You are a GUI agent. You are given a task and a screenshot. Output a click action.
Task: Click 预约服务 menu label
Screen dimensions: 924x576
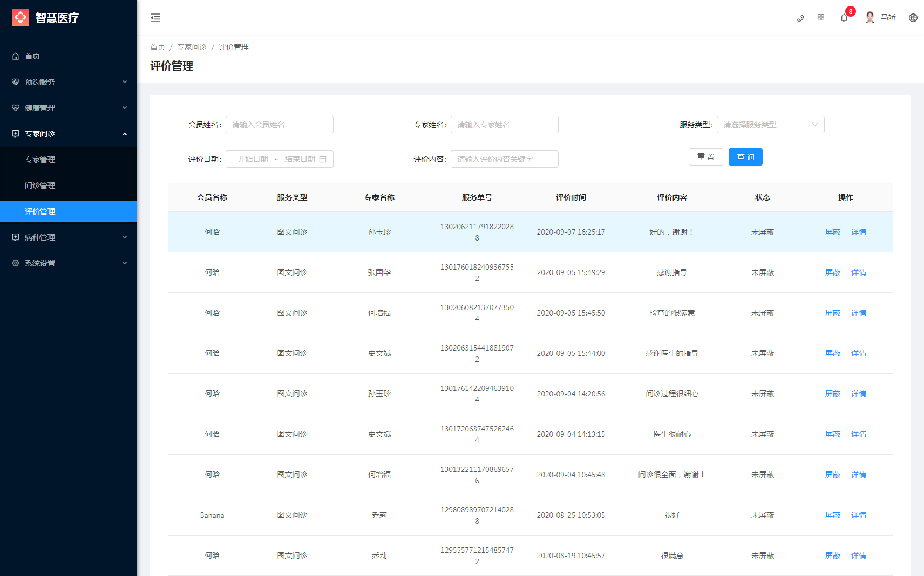pyautogui.click(x=40, y=82)
